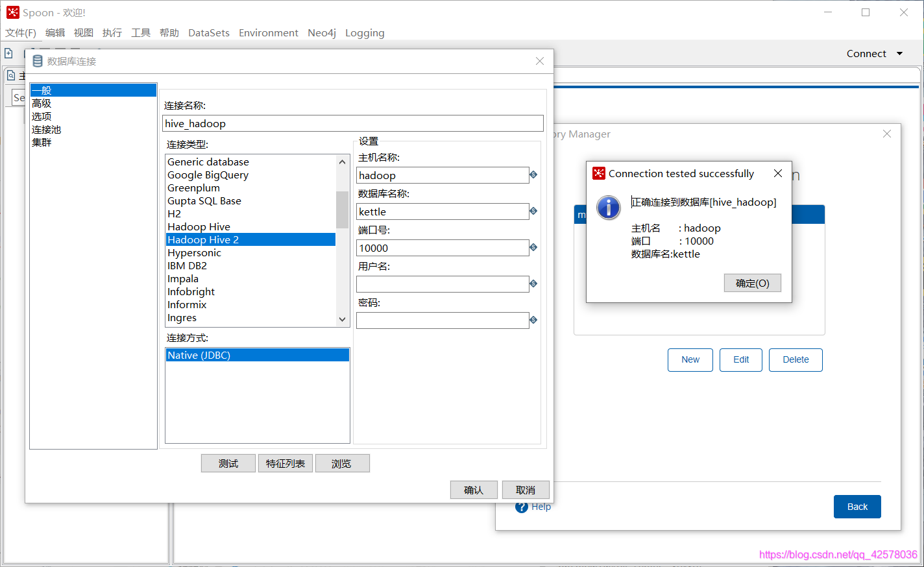Click the new file icon in Spoon toolbar
This screenshot has width=924, height=567.
pos(9,53)
